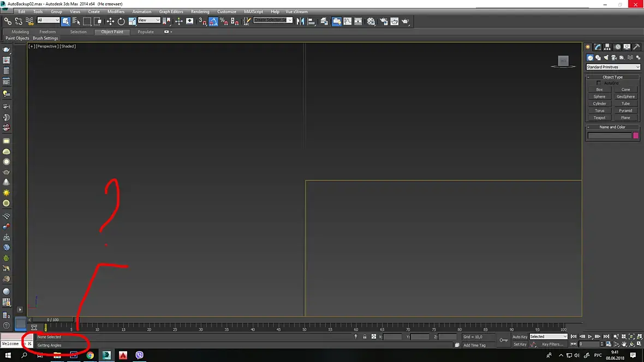
Task: Open the Modifiers menu
Action: [116, 11]
